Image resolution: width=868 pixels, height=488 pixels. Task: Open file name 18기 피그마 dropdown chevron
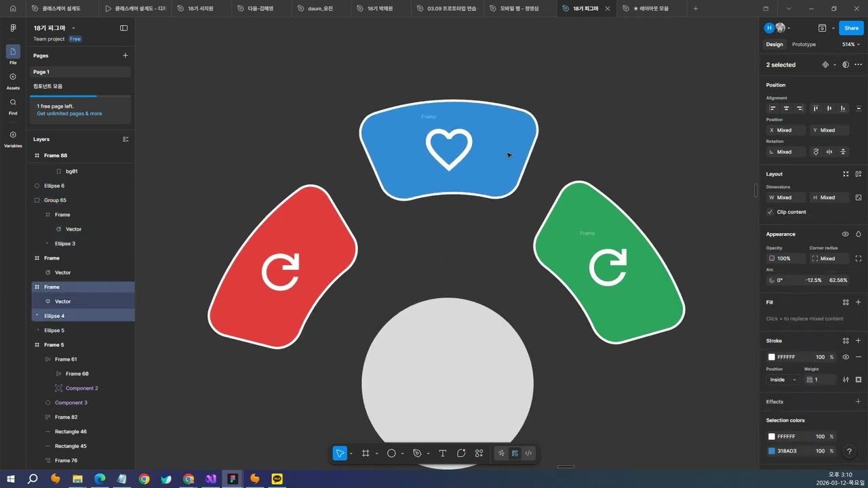click(x=73, y=28)
